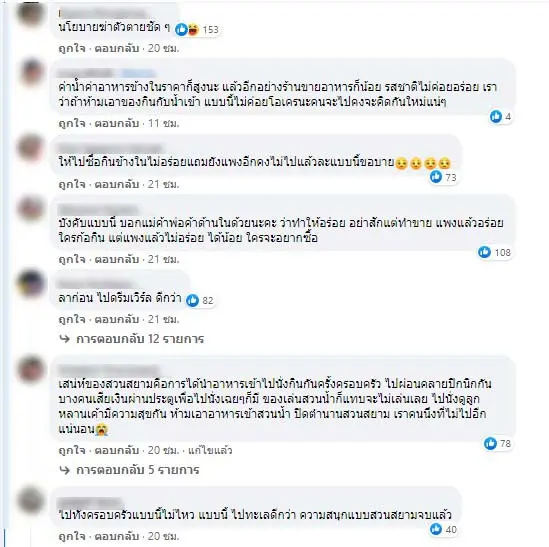The width and height of the screenshot is (549, 547).
Task: Click the reply arrow icon beside 12 replies
Action: click(x=65, y=339)
